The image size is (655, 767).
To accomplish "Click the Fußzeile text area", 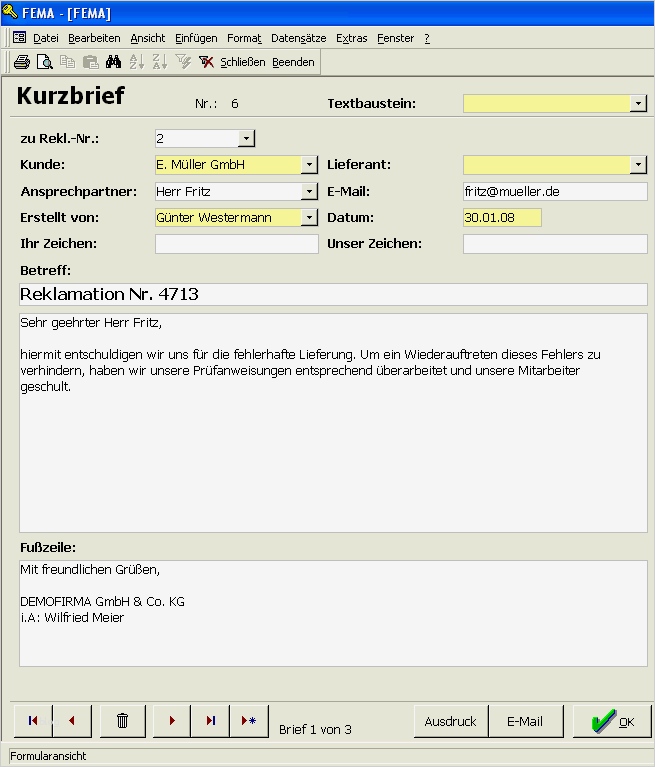I will [333, 613].
